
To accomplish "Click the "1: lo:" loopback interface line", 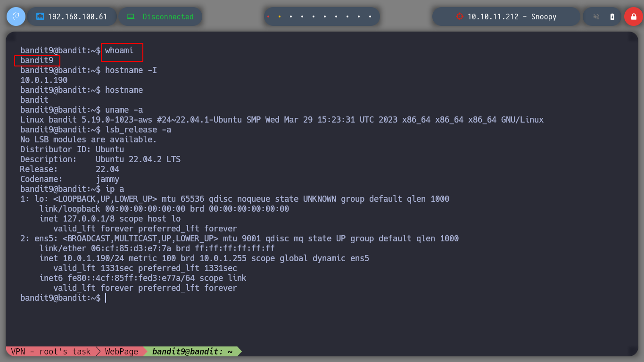I will pyautogui.click(x=235, y=199).
